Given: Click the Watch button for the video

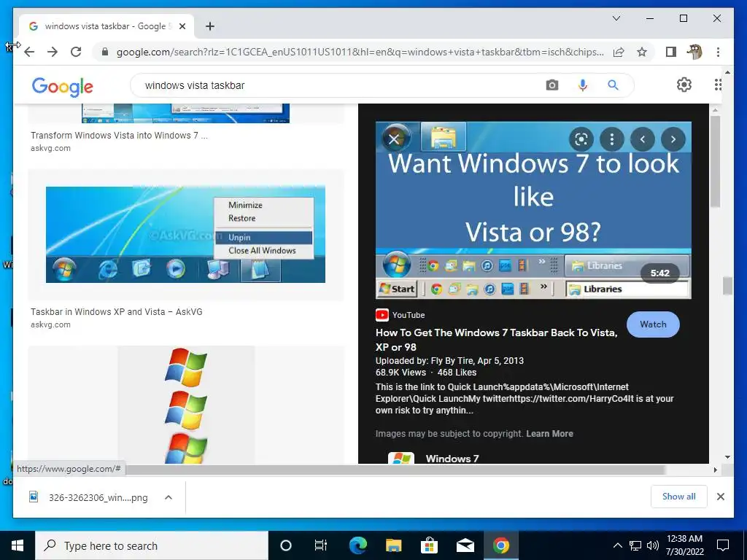Looking at the screenshot, I should 653,324.
